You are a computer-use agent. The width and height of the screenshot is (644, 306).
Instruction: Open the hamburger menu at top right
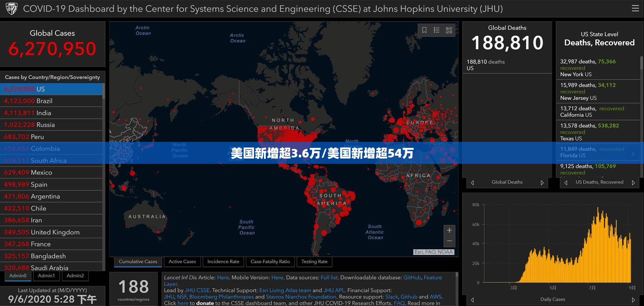[x=635, y=9]
